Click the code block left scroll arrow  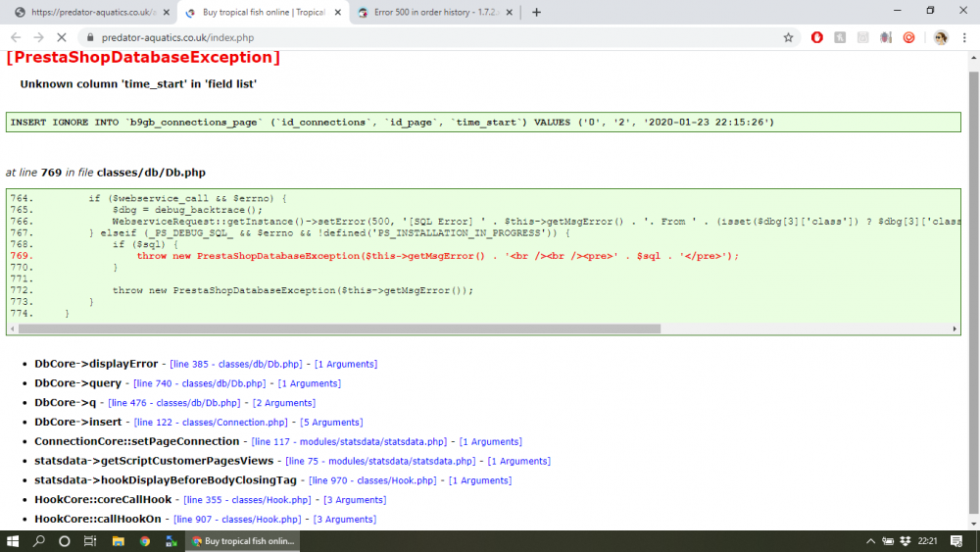(x=13, y=328)
